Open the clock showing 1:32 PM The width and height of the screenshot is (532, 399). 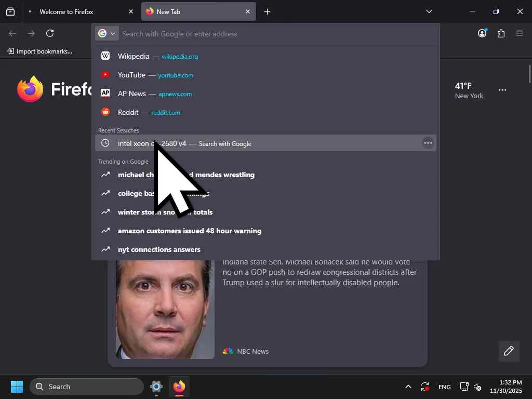pos(506,387)
